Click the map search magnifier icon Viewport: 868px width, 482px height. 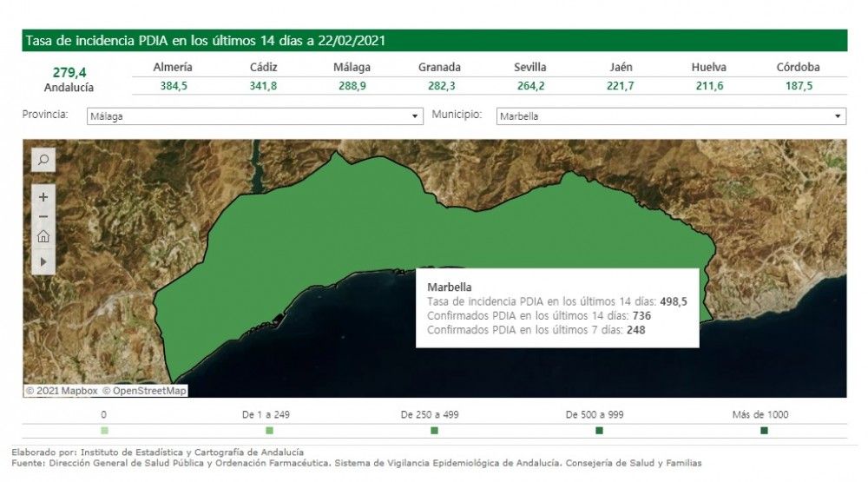pyautogui.click(x=43, y=160)
